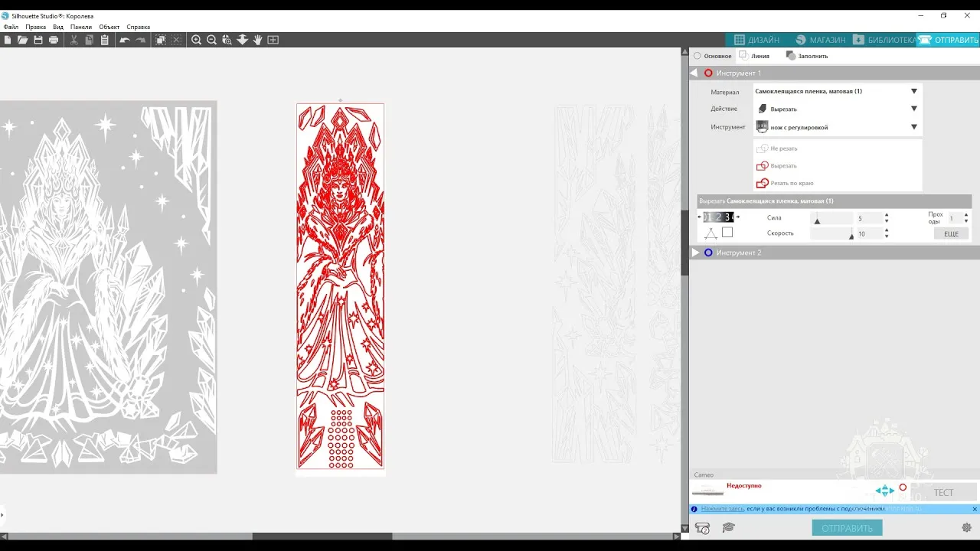Select all objects with the toolbar icon
This screenshot has height=551, width=980.
161,40
